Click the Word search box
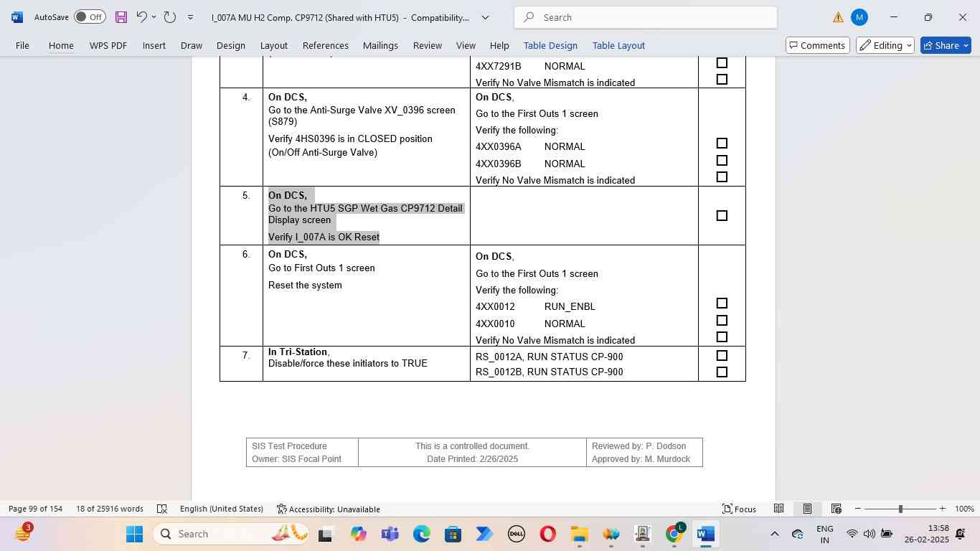The height and width of the screenshot is (551, 980). click(x=646, y=17)
